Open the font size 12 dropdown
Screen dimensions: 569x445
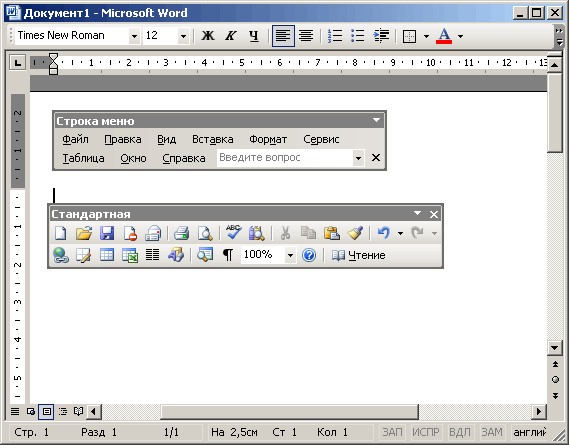tap(183, 36)
